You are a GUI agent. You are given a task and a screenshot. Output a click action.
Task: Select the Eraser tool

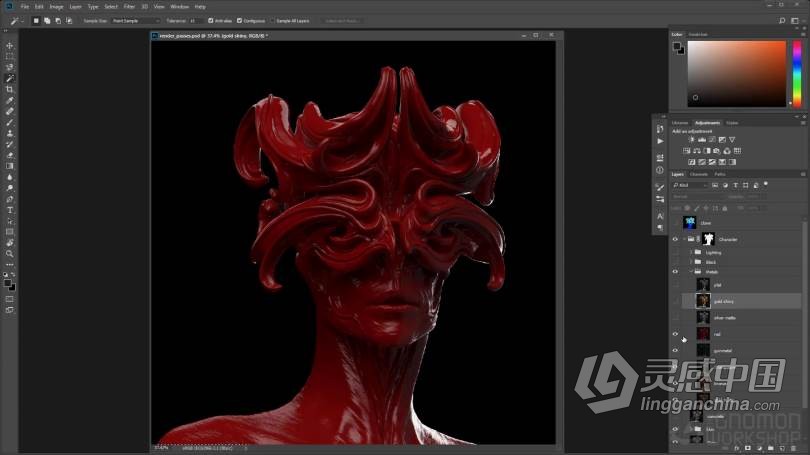coord(9,155)
